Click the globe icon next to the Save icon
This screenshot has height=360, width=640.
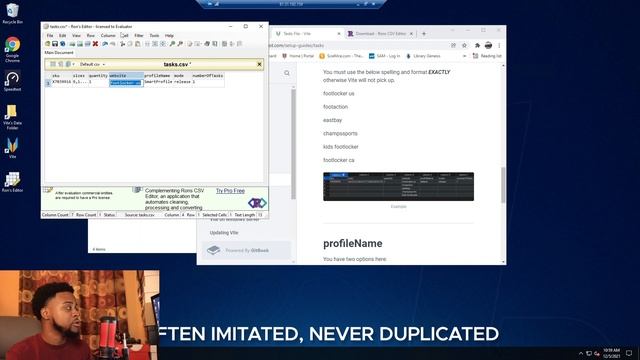click(x=62, y=44)
